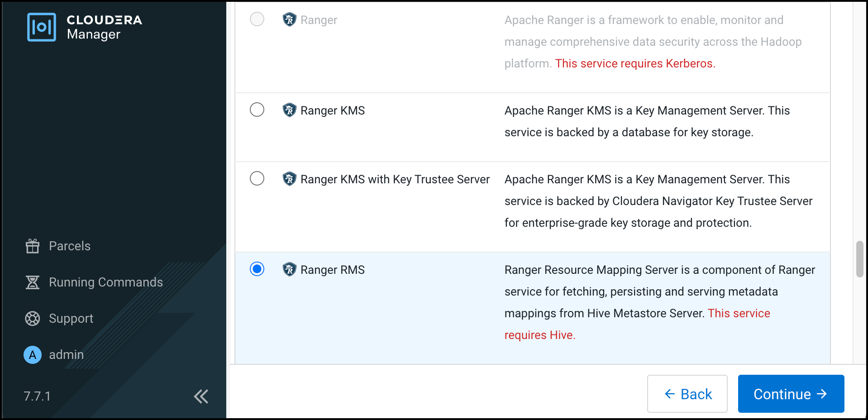Click the Running Commands hourglass icon
Screen dimensions: 868x420
click(x=33, y=282)
